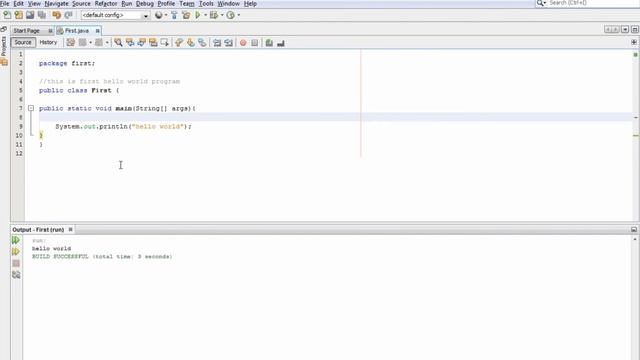Shift line left in editor toolbar
Image resolution: width=640 pixels, height=360 pixels.
(x=217, y=42)
